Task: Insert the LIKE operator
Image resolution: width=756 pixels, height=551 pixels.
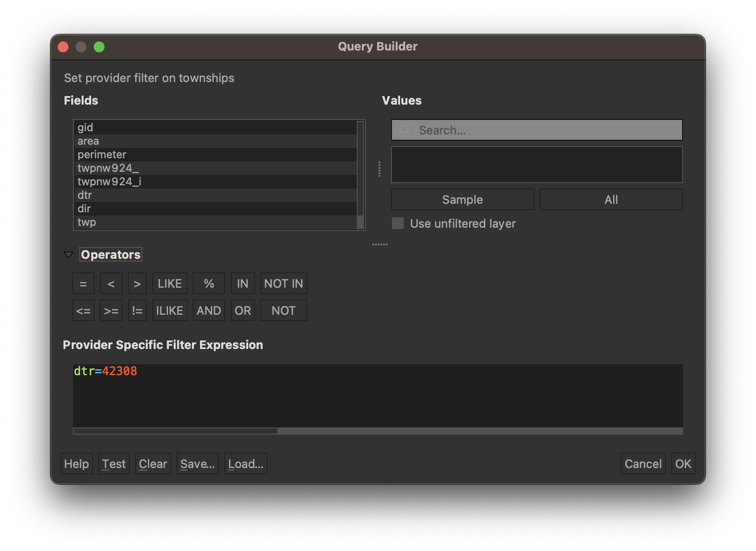Action: 169,284
